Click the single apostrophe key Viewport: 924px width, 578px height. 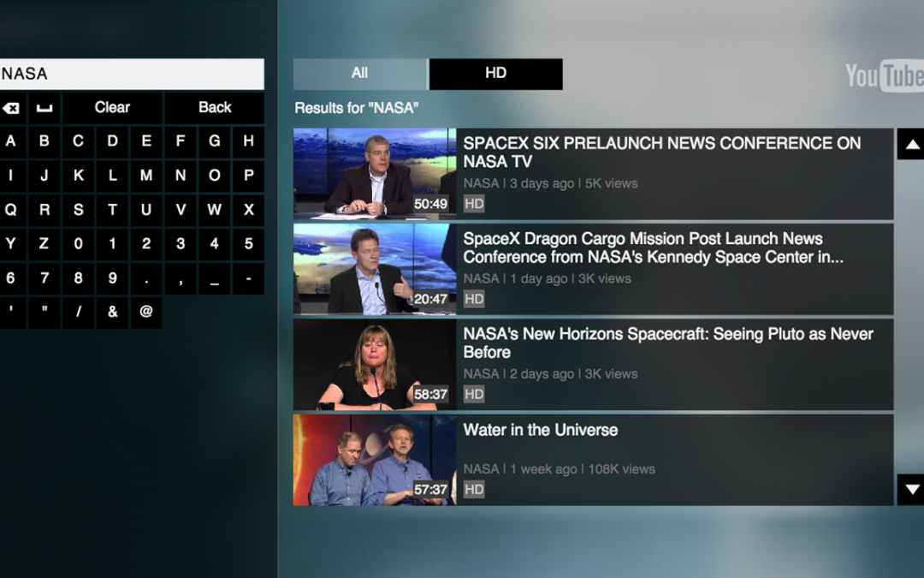coord(11,312)
